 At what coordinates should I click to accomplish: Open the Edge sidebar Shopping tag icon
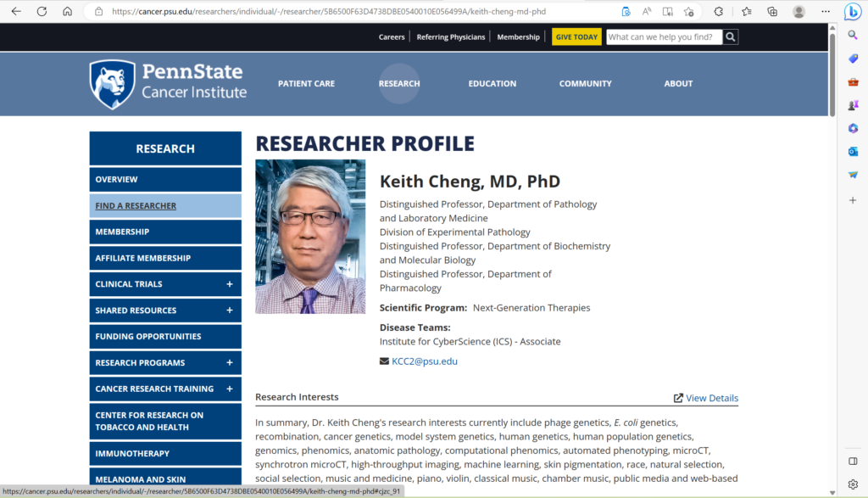(x=853, y=58)
